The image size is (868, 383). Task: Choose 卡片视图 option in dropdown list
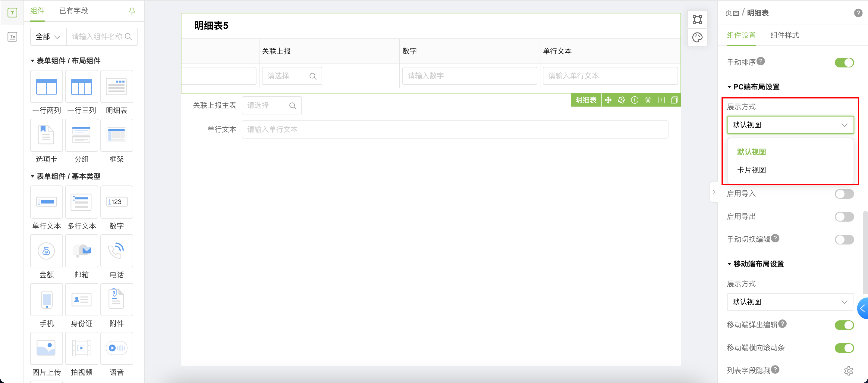(x=751, y=170)
